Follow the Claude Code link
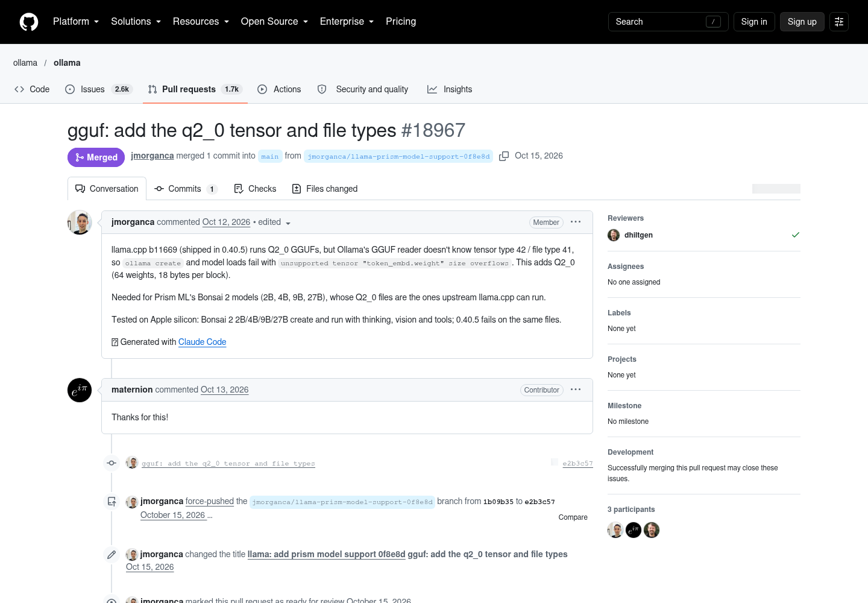The height and width of the screenshot is (603, 868). pyautogui.click(x=203, y=342)
